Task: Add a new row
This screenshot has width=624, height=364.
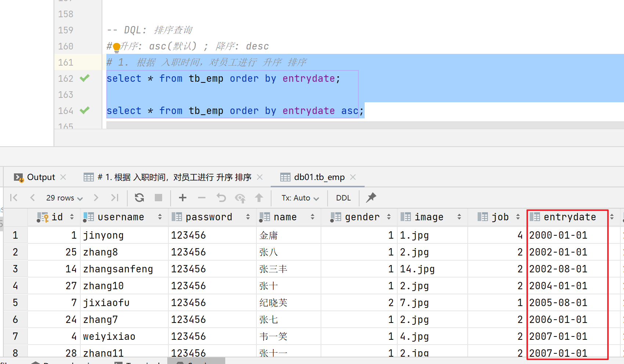Action: 183,198
